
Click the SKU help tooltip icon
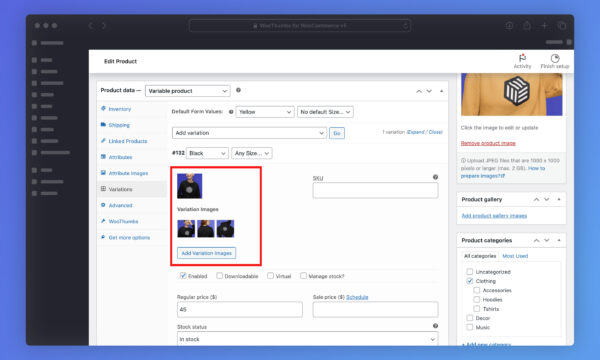(435, 177)
